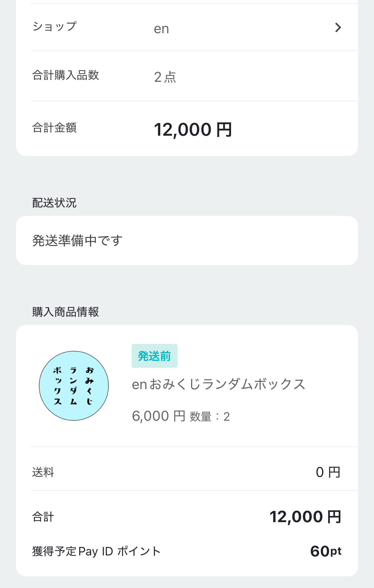
Task: Click the 購入商品情報 section heading
Action: [65, 312]
